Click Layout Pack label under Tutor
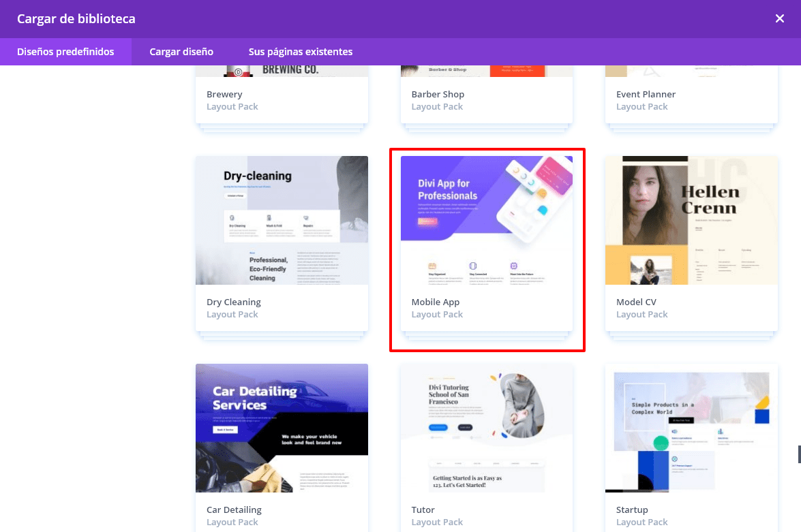 point(437,522)
